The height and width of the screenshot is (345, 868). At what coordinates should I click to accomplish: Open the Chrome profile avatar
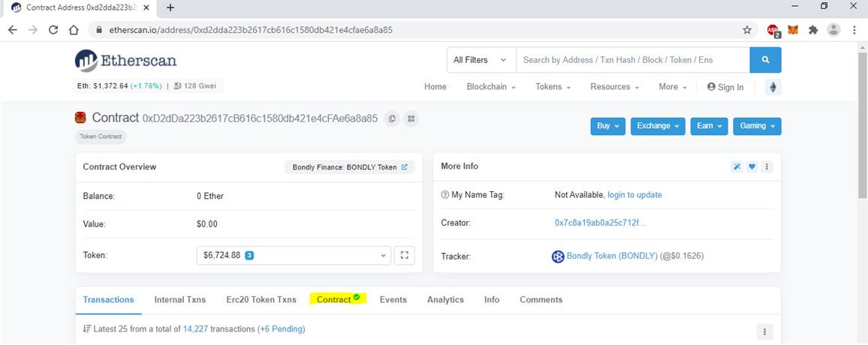pyautogui.click(x=833, y=30)
